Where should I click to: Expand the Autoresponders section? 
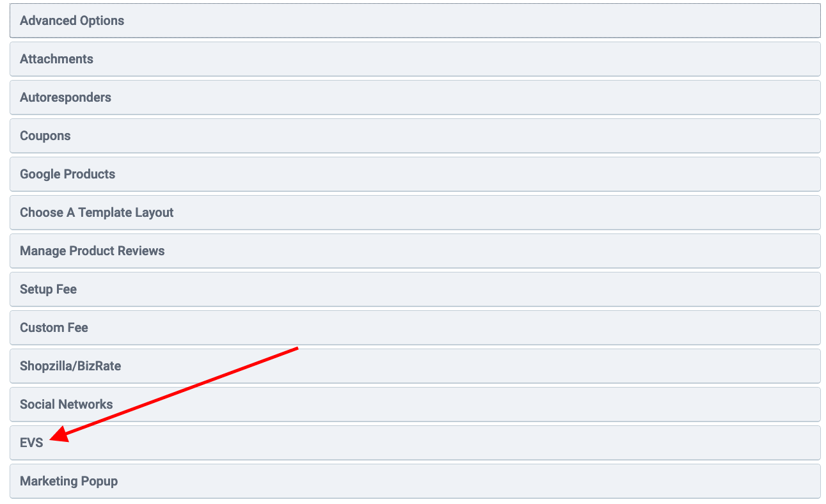415,97
